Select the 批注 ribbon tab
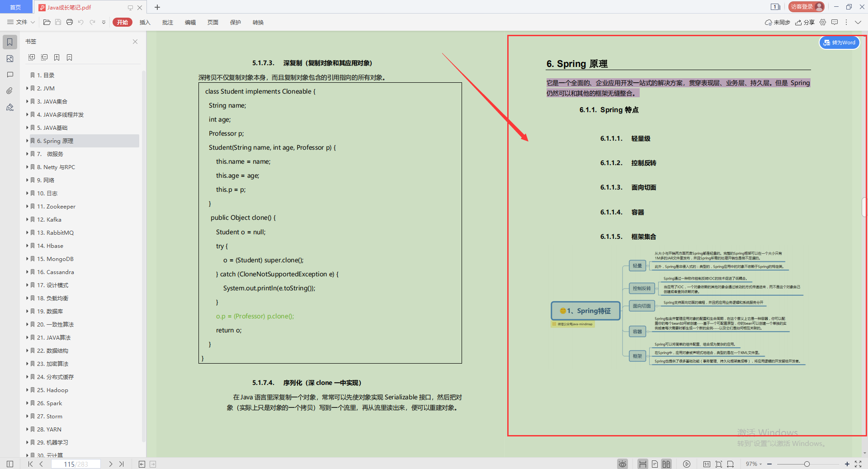 click(x=167, y=22)
